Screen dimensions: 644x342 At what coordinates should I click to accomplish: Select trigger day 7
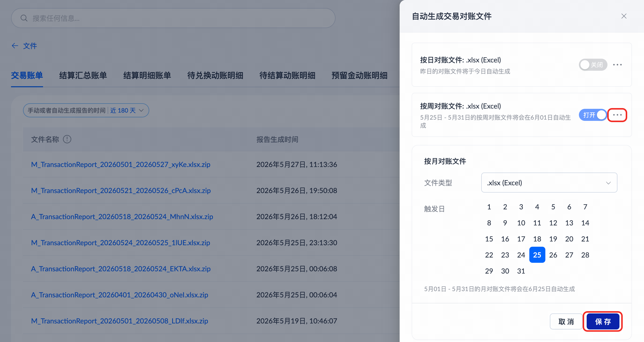click(585, 207)
